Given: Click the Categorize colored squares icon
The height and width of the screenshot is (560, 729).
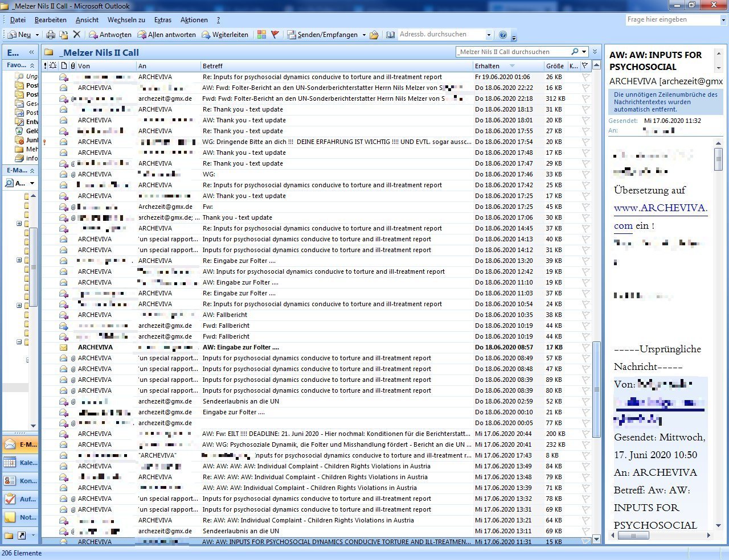Looking at the screenshot, I should click(x=261, y=35).
